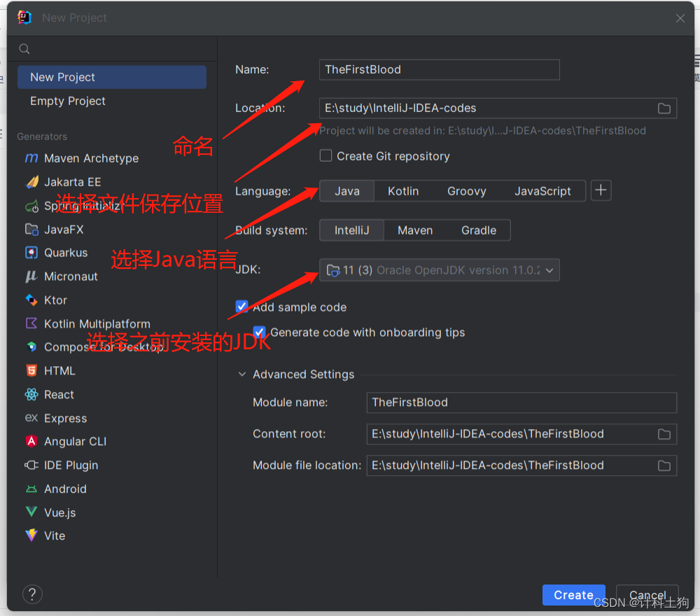Screen dimensions: 700x616
Task: Browse folder for project Location
Action: 664,108
